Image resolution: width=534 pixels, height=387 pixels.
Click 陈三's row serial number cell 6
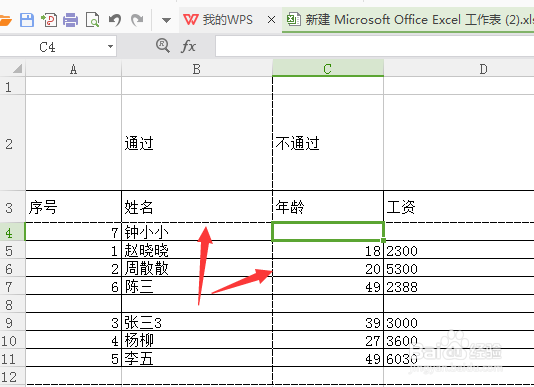coord(74,286)
